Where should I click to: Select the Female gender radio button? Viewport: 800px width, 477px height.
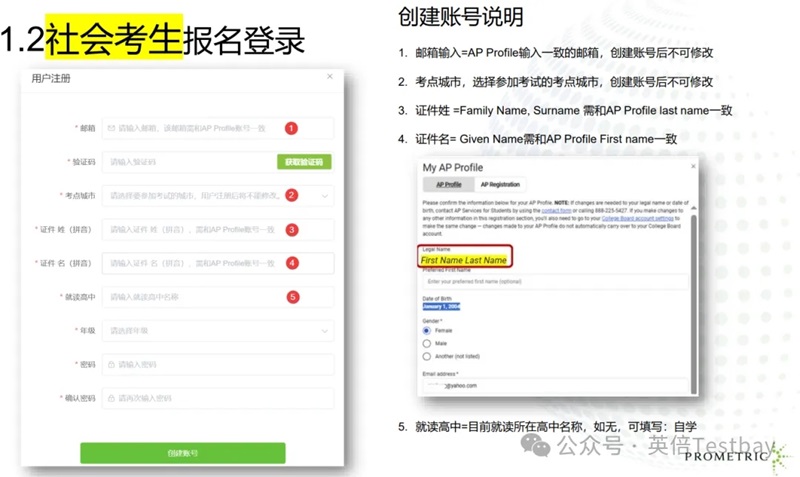point(428,329)
